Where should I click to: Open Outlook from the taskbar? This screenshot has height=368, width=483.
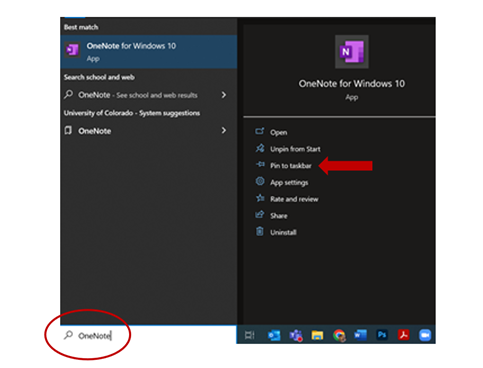pyautogui.click(x=274, y=335)
